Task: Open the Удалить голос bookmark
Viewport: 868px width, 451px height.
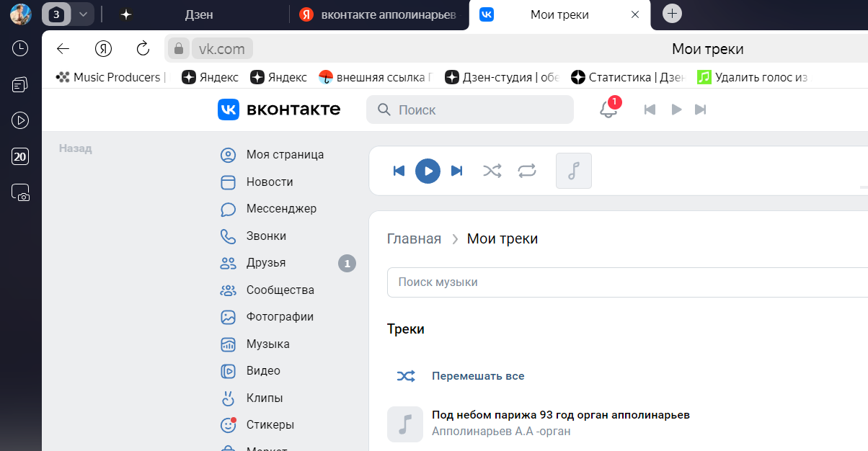Action: click(x=752, y=77)
